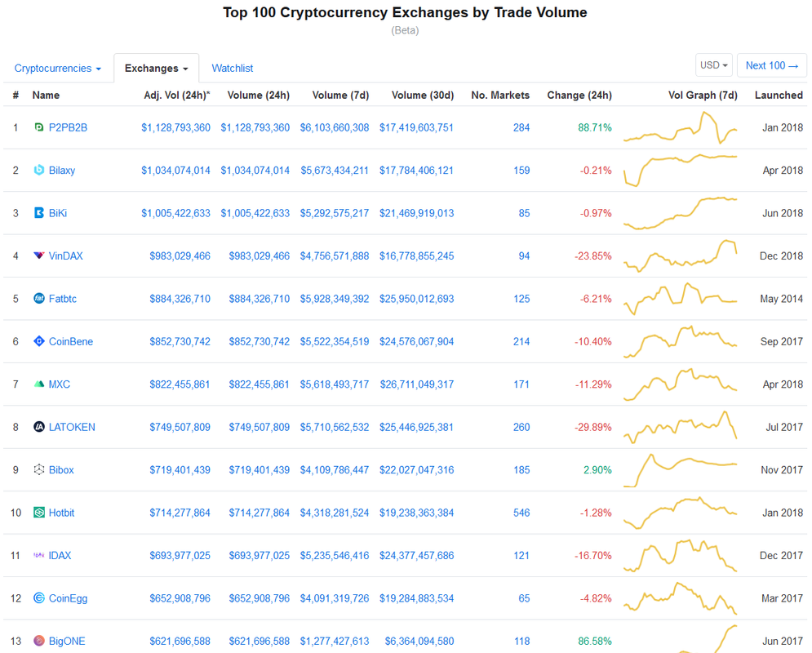Click LATOKEN 24h change -29.89%
812x653 pixels.
(593, 427)
